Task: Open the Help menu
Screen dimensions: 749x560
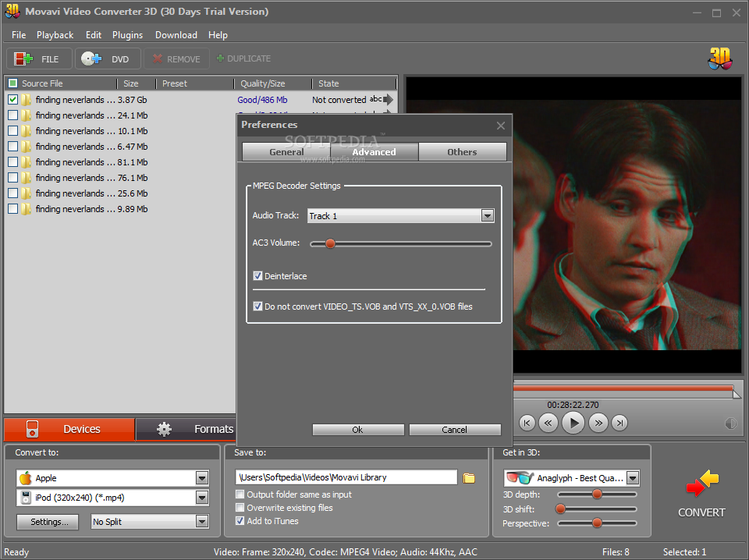Action: tap(218, 35)
